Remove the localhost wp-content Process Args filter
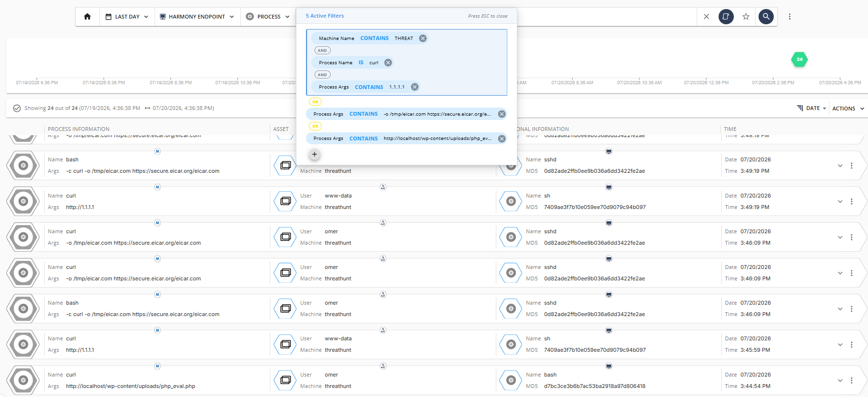 coord(502,139)
